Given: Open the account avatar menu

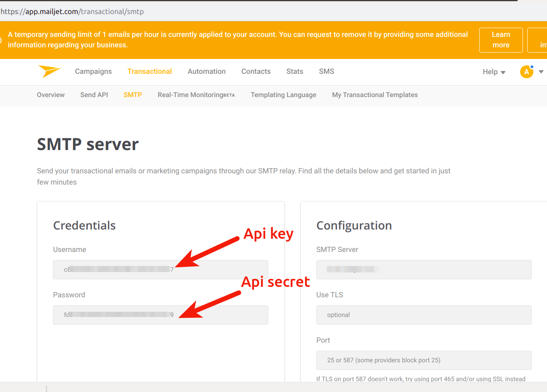Looking at the screenshot, I should point(527,72).
